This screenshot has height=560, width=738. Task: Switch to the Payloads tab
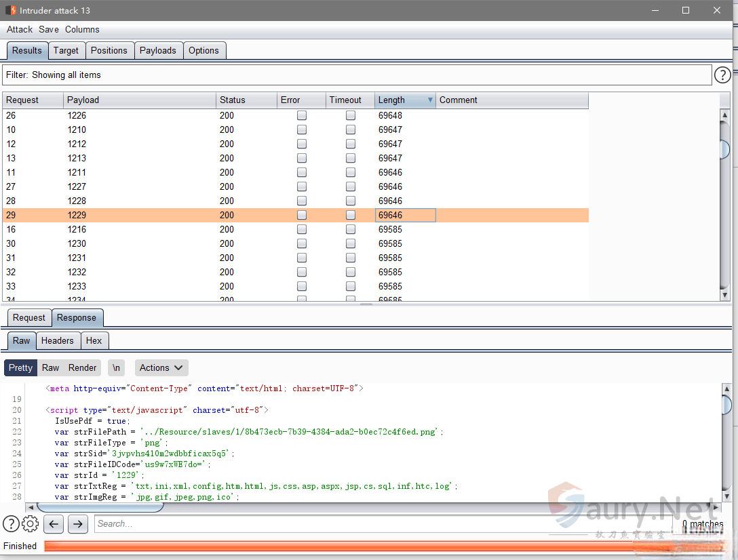point(158,50)
